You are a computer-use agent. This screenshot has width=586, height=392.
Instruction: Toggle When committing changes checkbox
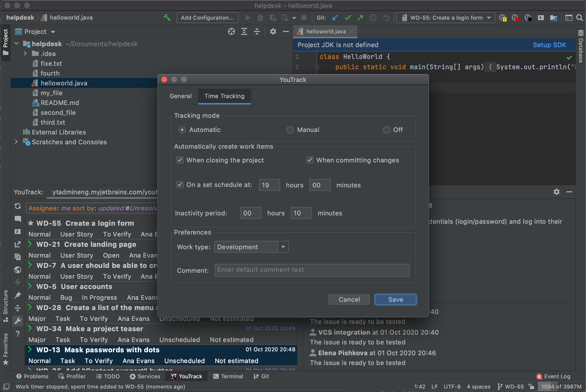(x=310, y=160)
